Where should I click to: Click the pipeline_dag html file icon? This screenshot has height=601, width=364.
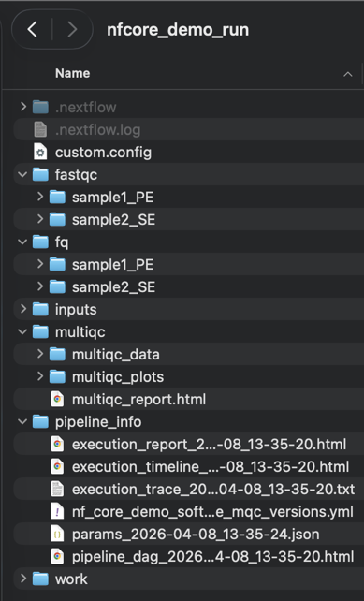point(57,557)
